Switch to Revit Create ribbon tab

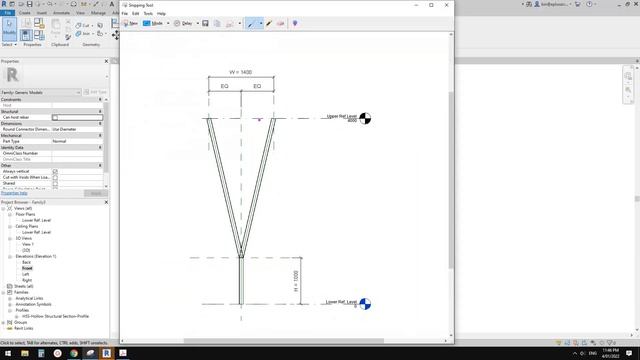(x=24, y=13)
